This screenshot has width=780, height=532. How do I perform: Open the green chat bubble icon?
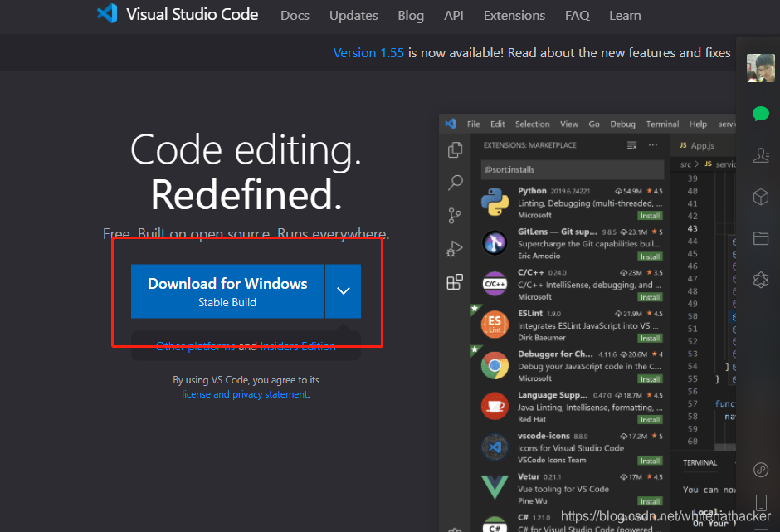pyautogui.click(x=761, y=114)
